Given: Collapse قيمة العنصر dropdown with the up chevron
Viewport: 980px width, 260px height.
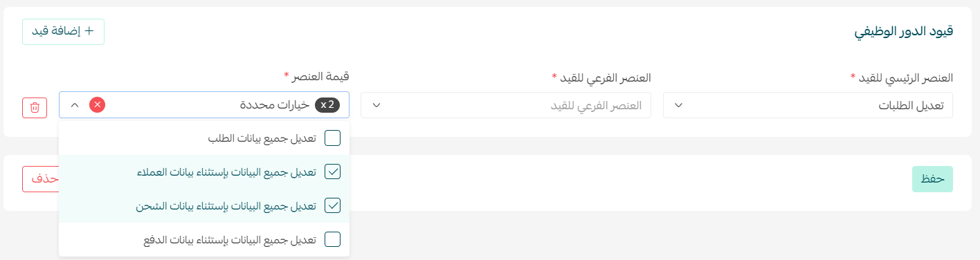Looking at the screenshot, I should coord(75,105).
